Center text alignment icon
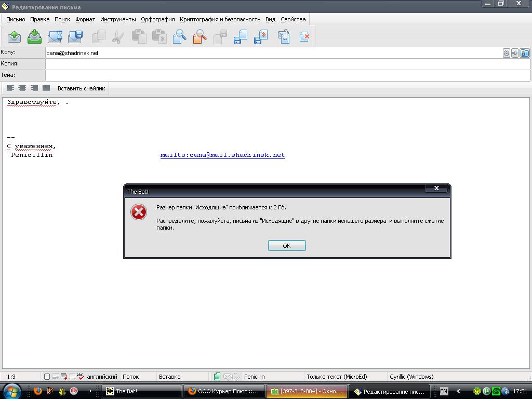This screenshot has height=399, width=532. click(x=22, y=88)
